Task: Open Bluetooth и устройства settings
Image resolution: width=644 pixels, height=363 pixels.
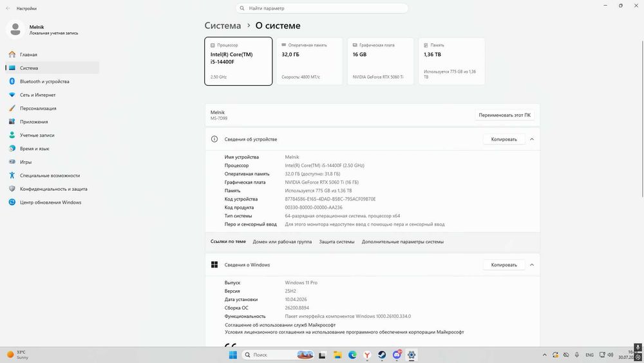Action: pos(52,81)
